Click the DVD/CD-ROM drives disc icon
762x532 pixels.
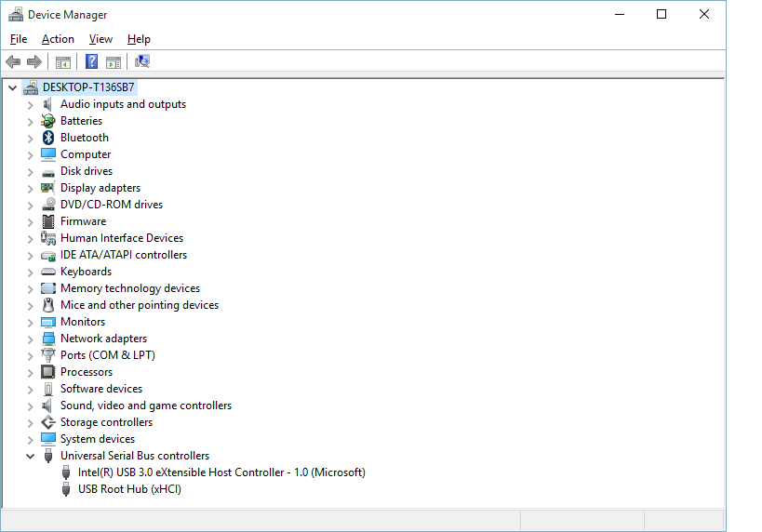pos(48,205)
